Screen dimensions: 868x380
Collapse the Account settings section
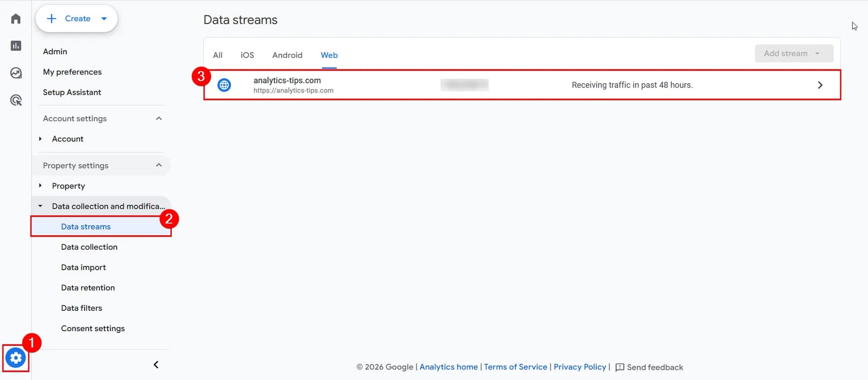click(159, 119)
